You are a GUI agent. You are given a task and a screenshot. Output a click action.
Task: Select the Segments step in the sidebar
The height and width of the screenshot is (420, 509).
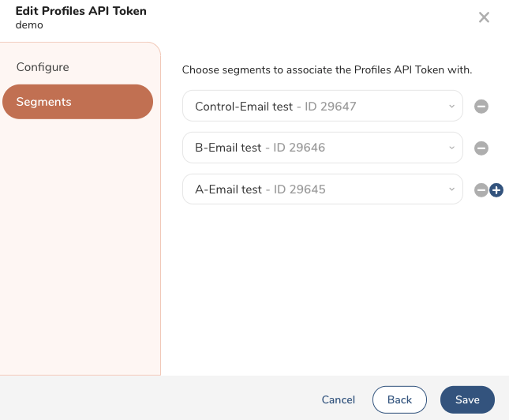[77, 102]
